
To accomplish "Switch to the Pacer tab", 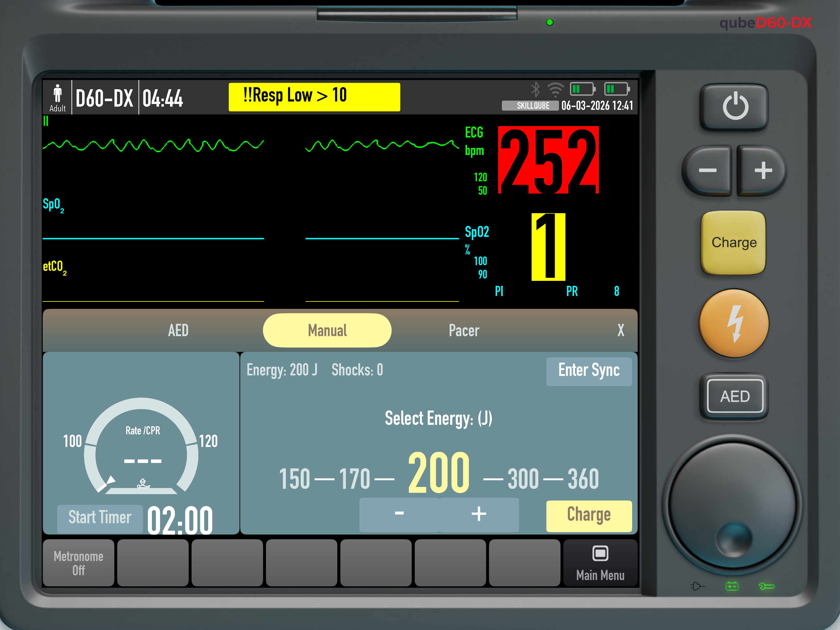I will pyautogui.click(x=464, y=330).
